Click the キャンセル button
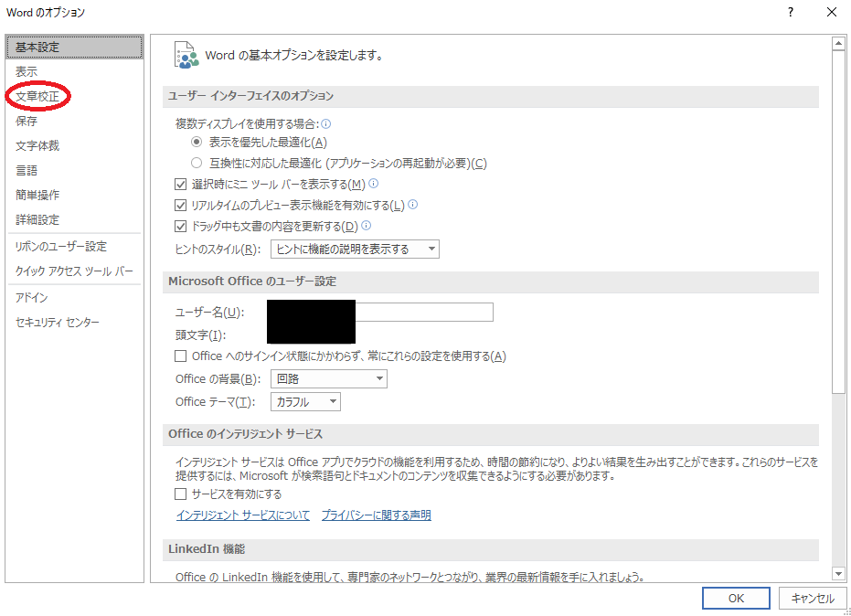The image size is (851, 616). [813, 598]
